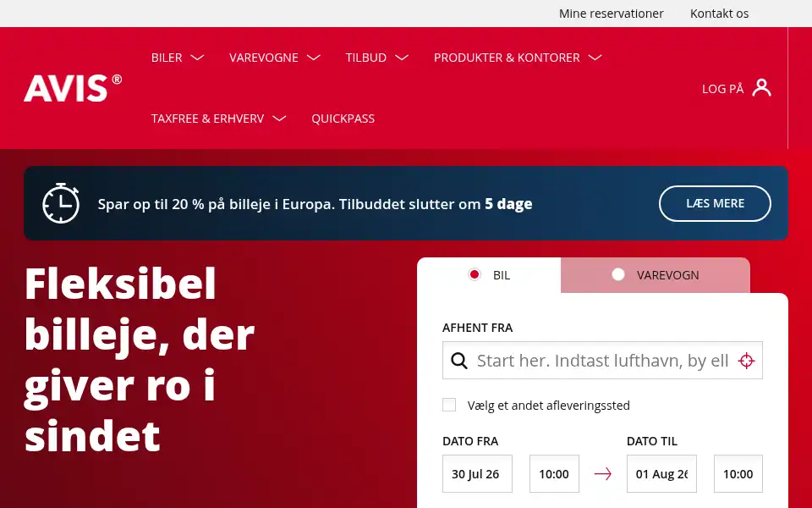This screenshot has height=508, width=812.
Task: Expand the VAREVOGNE menu chevron
Action: (x=313, y=58)
